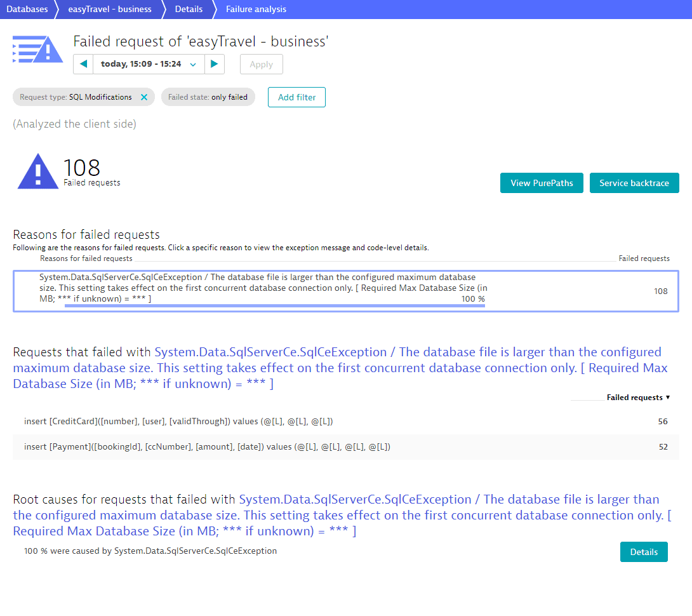The image size is (692, 616).
Task: Select the insert [Payment] statement row
Action: tap(346, 447)
